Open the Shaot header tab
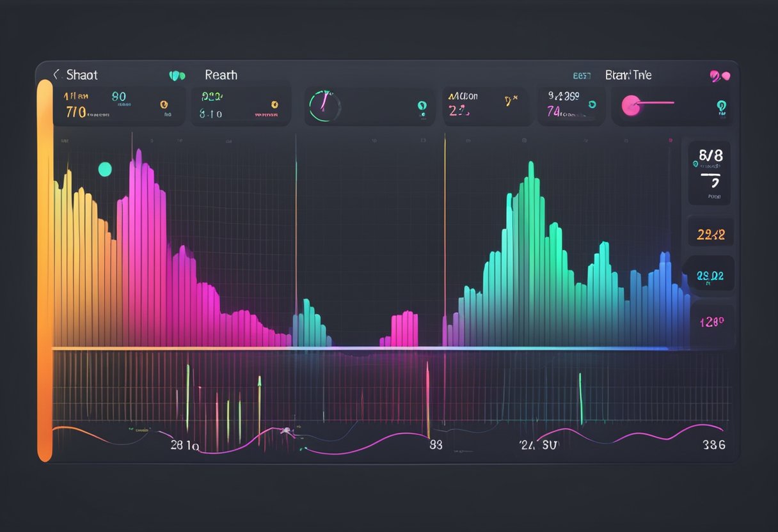This screenshot has width=778, height=532. [x=82, y=75]
